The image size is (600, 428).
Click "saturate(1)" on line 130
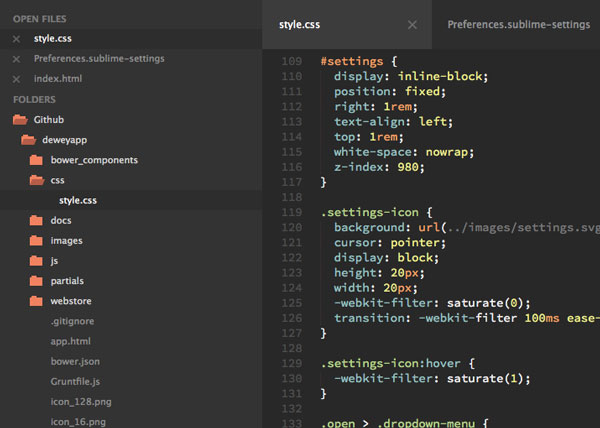click(485, 379)
